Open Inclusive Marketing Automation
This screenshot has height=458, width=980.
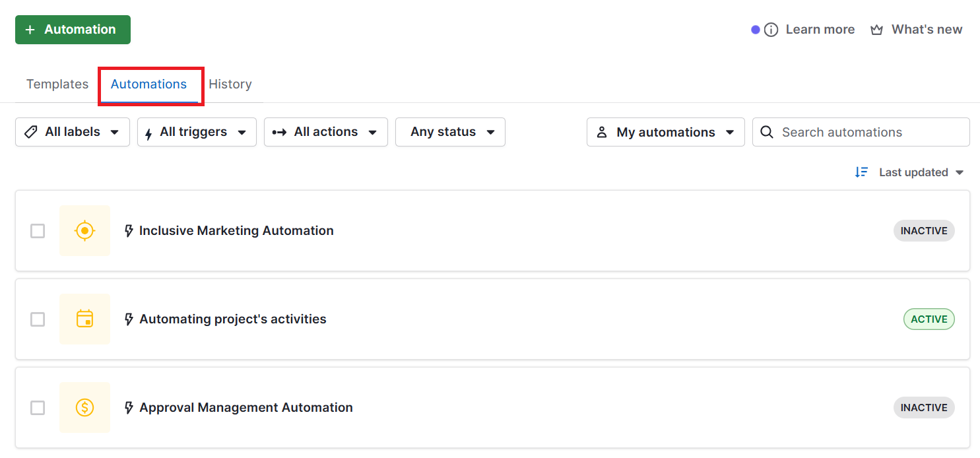pyautogui.click(x=236, y=231)
